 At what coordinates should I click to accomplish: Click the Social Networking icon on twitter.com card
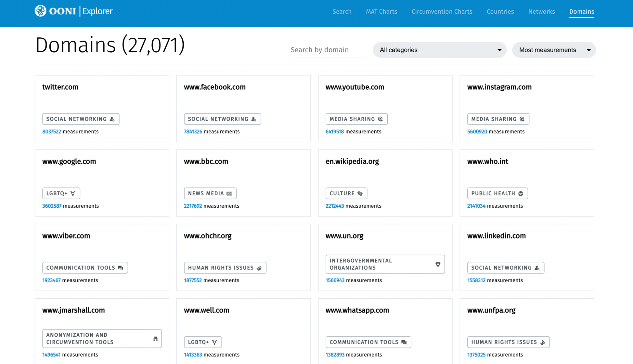[112, 119]
